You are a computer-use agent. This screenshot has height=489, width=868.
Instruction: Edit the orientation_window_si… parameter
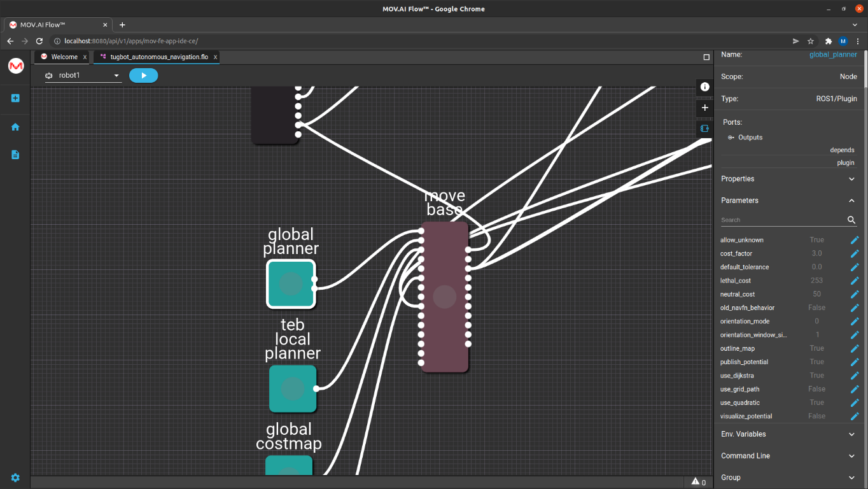[x=855, y=335]
